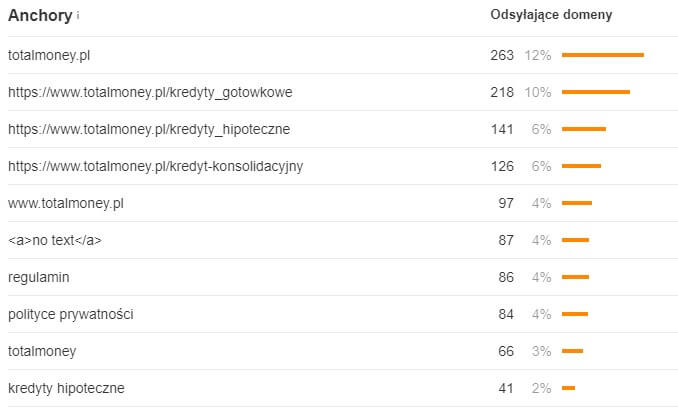Screen dimensions: 678x408
Task: Click the Odsyłające domeny column header
Action: pyautogui.click(x=551, y=15)
